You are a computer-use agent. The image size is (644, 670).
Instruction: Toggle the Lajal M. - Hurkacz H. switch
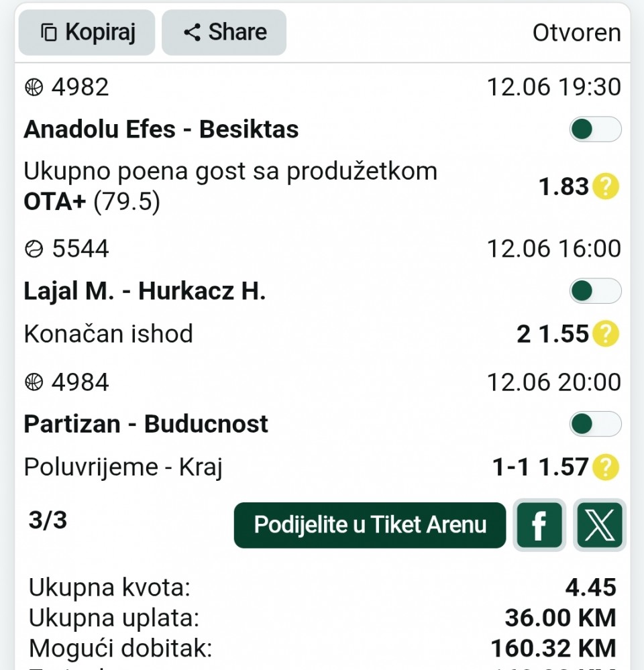point(595,291)
